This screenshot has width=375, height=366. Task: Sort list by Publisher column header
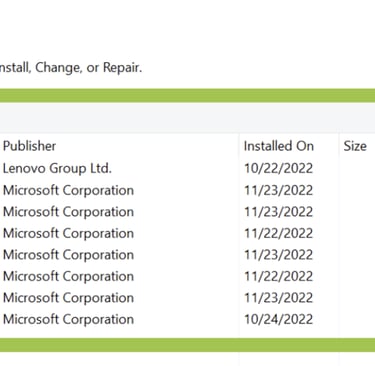coord(29,146)
